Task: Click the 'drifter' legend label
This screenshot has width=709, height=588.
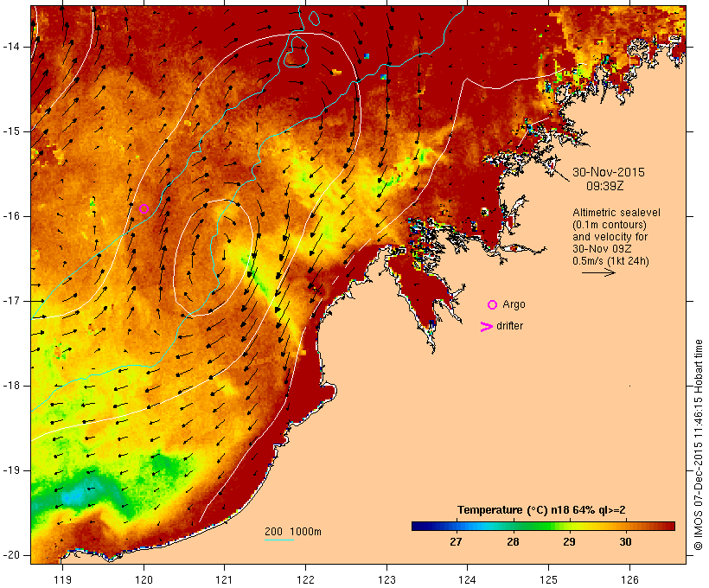Action: (x=509, y=326)
